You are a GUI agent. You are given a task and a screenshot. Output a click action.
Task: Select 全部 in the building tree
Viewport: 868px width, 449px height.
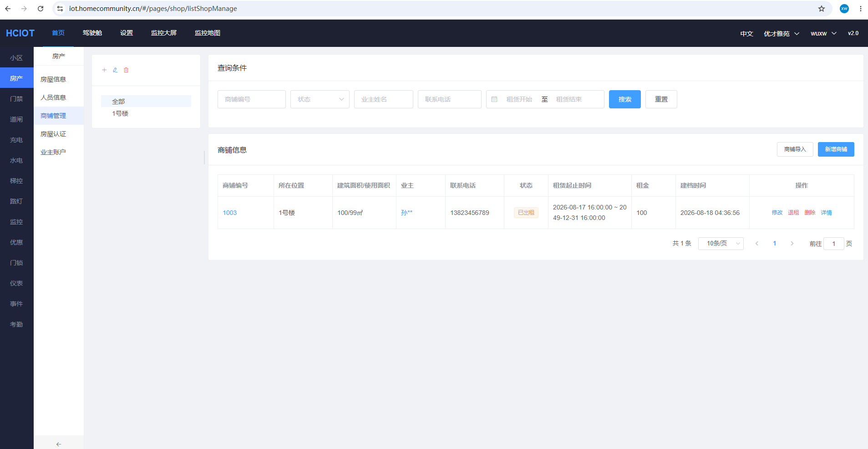(146, 101)
